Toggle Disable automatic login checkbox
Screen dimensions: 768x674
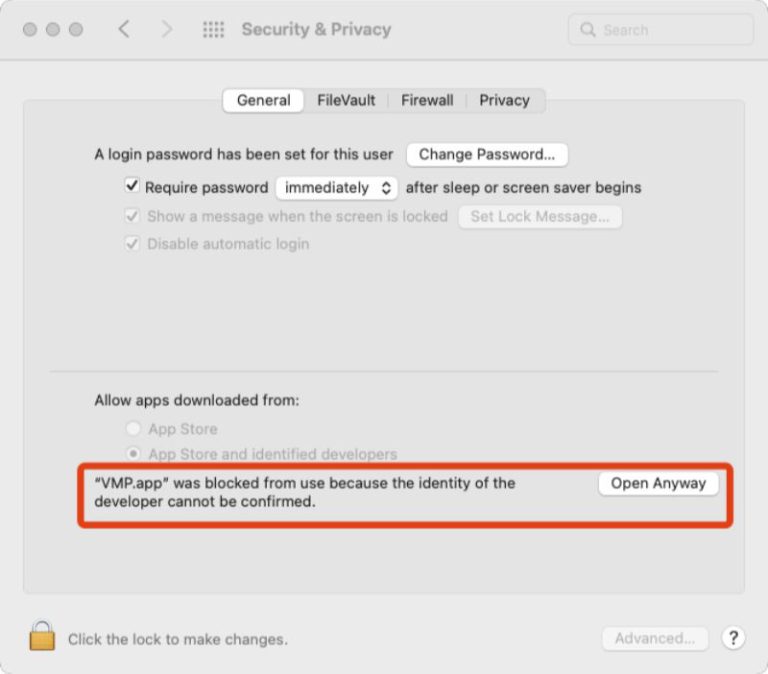[132, 243]
